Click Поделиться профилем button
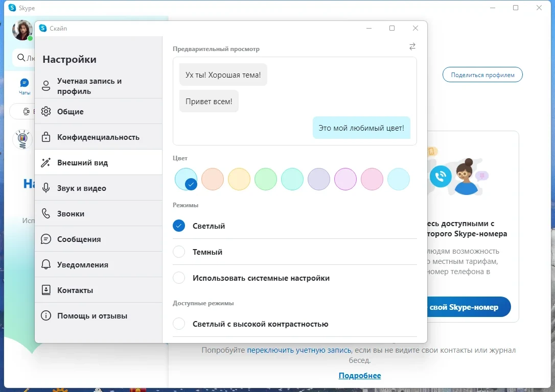 [482, 75]
